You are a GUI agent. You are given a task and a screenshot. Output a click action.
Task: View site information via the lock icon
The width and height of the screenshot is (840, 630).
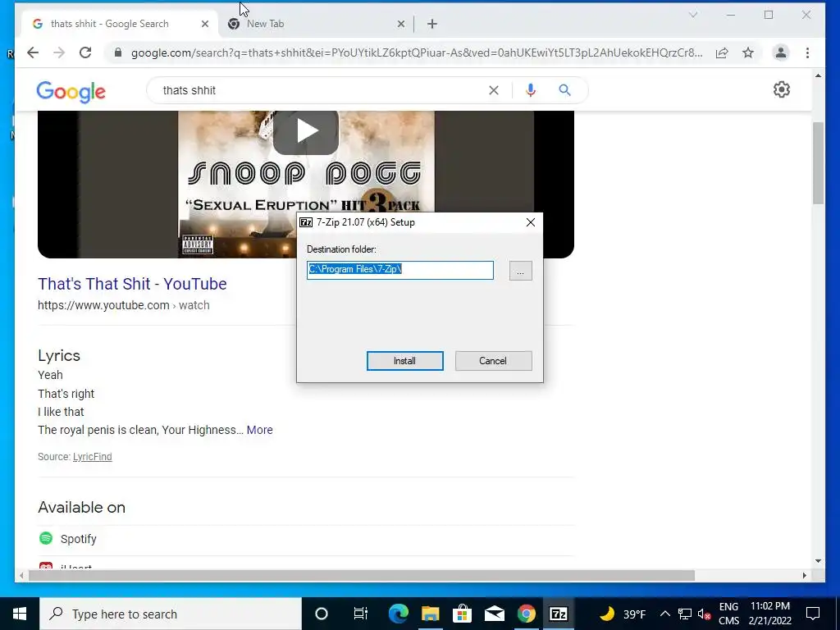point(118,52)
